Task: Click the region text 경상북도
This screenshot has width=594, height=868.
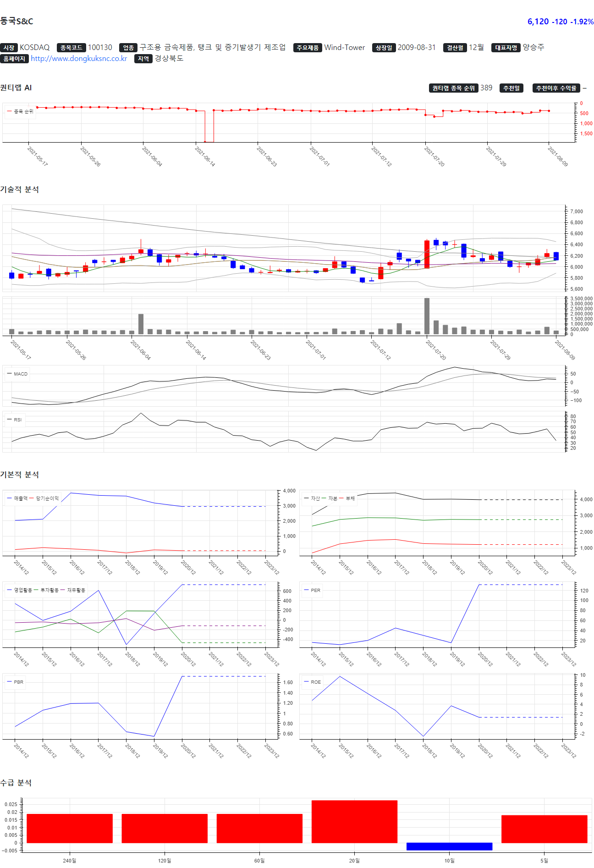Action: pos(169,58)
